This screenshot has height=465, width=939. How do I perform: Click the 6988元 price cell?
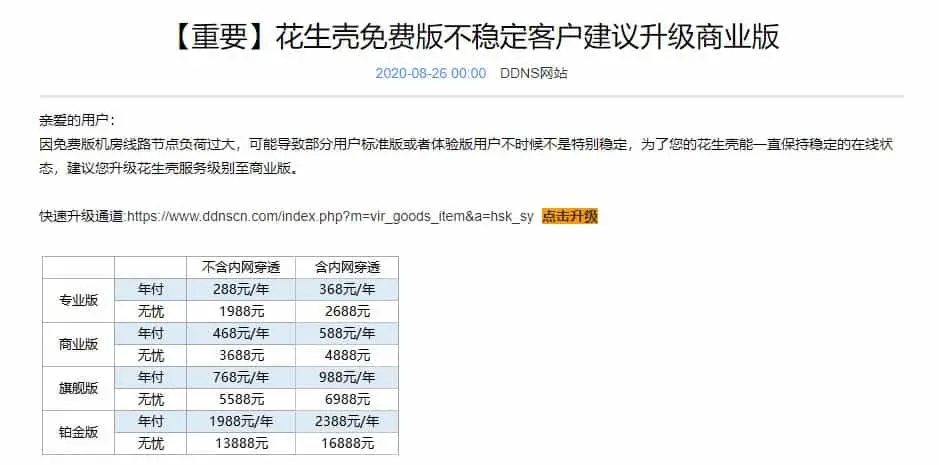tap(347, 399)
